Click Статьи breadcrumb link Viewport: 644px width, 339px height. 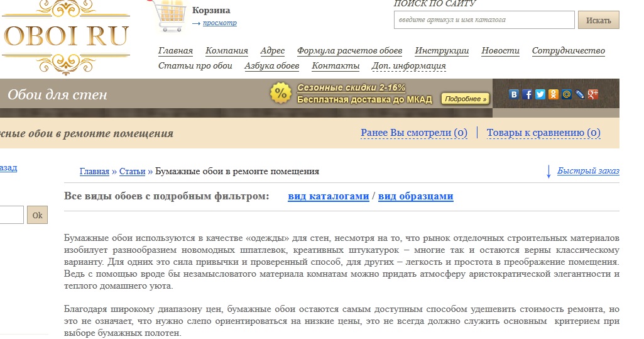[132, 171]
